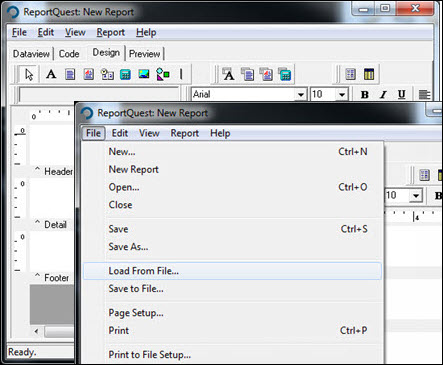This screenshot has width=443, height=365.
Task: Click the dark yellow columns icon in back window
Action: coord(369,74)
